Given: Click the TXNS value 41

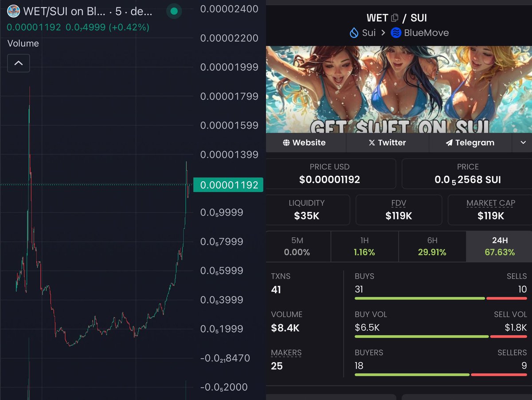Looking at the screenshot, I should 276,290.
